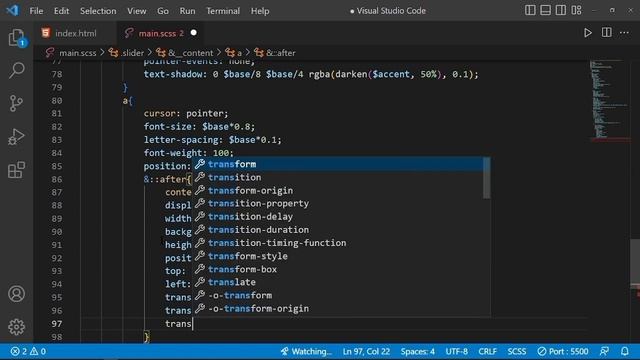640x360 pixels.
Task: Click the unsaved dot on main.scss tab
Action: 194,33
